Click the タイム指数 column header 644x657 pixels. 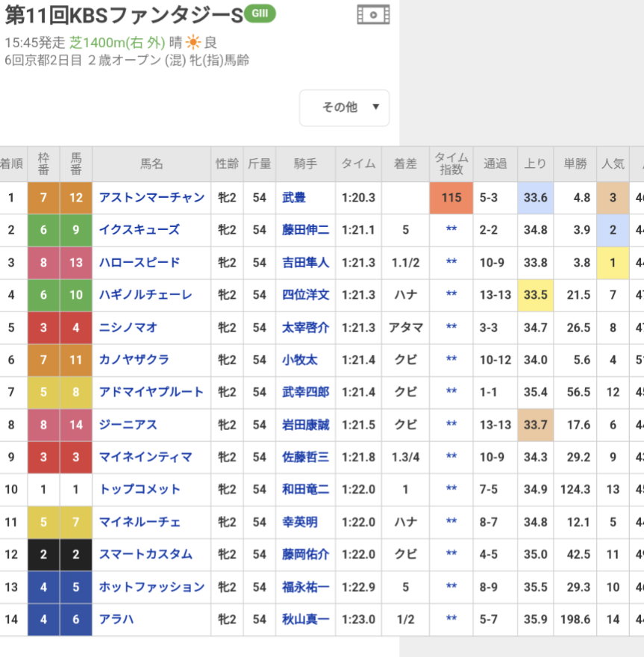coord(451,164)
